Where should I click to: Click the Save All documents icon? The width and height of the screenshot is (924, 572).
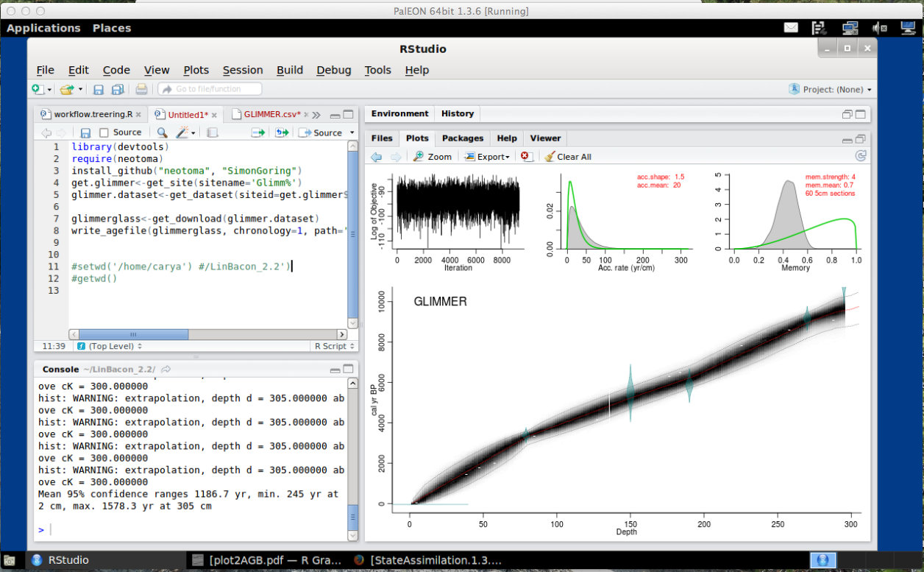118,89
